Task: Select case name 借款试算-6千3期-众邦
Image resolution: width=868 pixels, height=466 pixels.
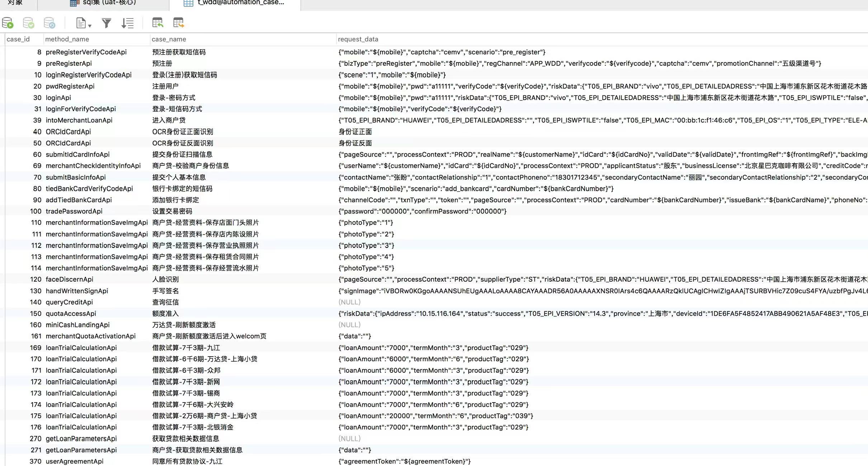Action: pos(186,370)
